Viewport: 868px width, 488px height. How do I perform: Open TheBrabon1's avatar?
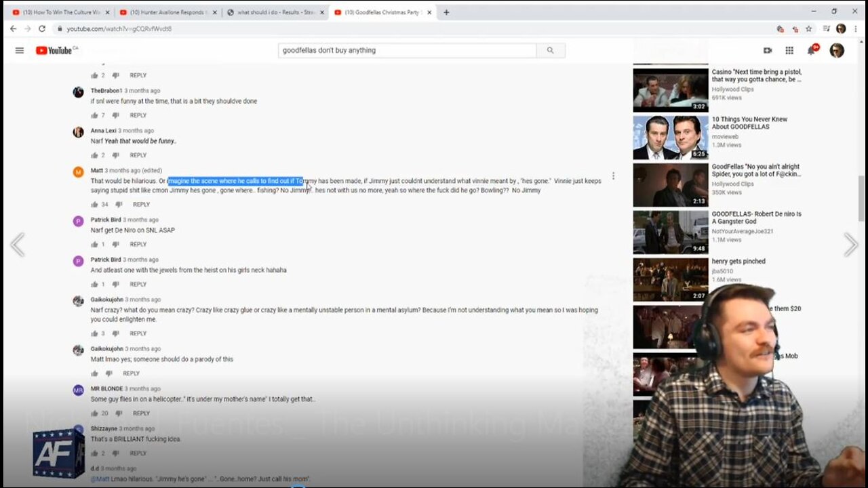pos(79,92)
